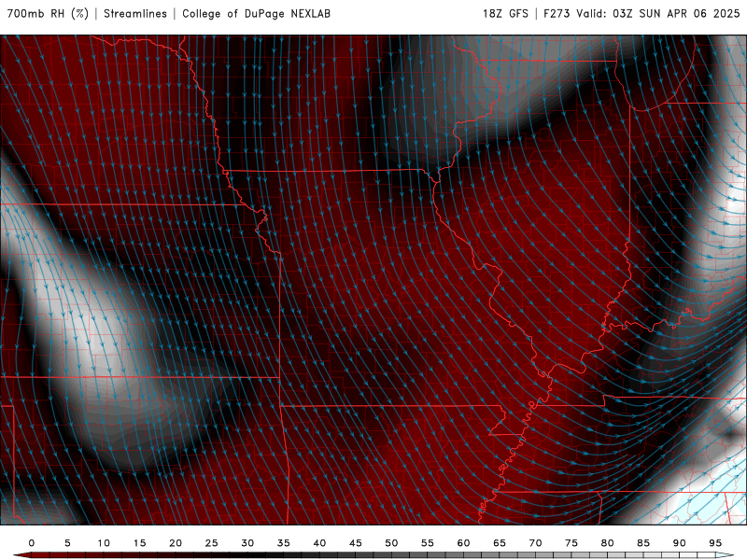Click the "90" label on the color scale
747x560 pixels.
(x=680, y=543)
